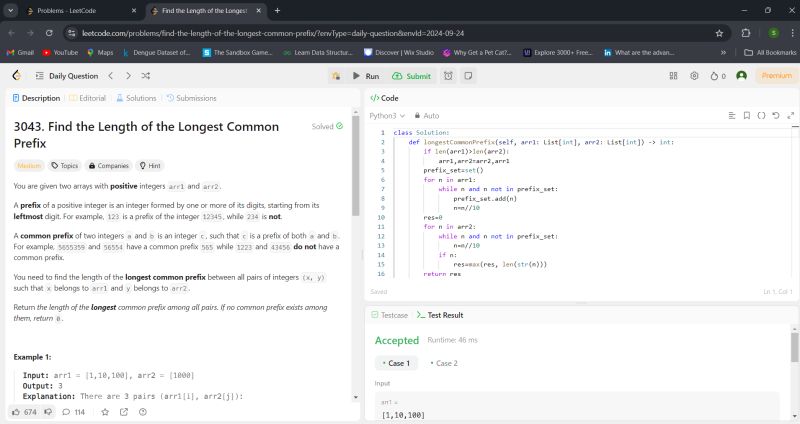Open the tab search dropdown chevron
Screen dimensions: 800x424
10,10
